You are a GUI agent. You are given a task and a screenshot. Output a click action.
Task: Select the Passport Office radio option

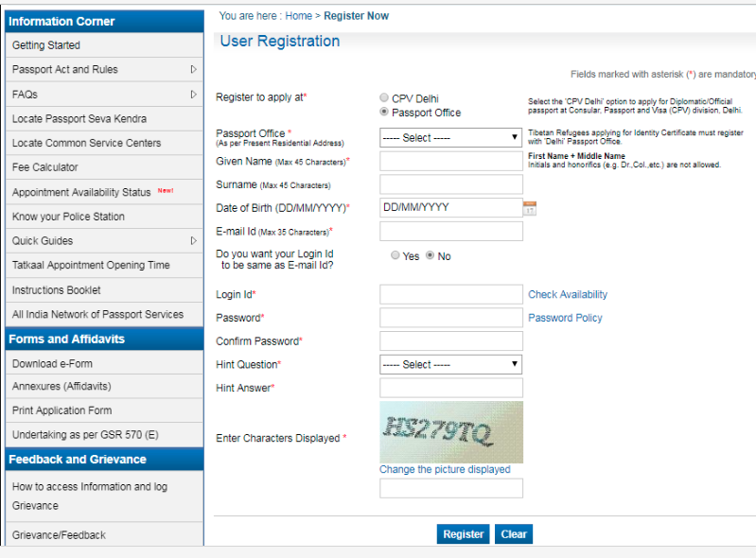click(384, 113)
